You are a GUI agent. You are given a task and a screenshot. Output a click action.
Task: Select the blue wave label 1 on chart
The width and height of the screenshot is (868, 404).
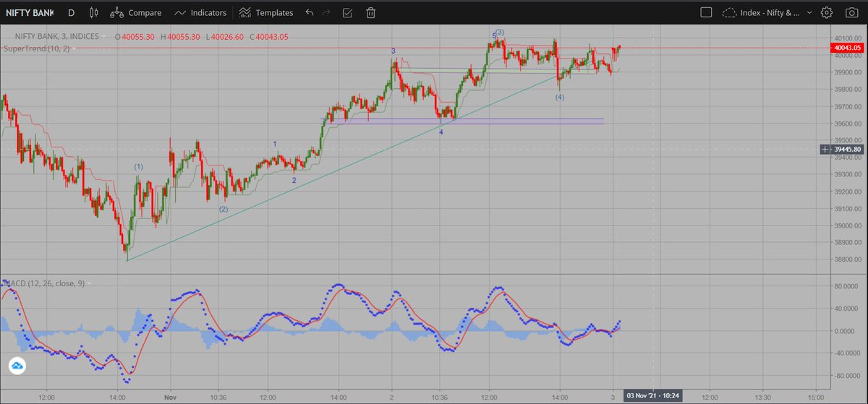coord(275,144)
